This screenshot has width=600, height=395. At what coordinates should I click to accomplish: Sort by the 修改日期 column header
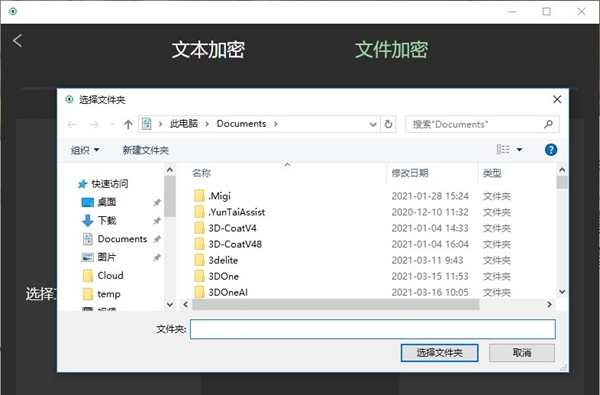pyautogui.click(x=410, y=173)
